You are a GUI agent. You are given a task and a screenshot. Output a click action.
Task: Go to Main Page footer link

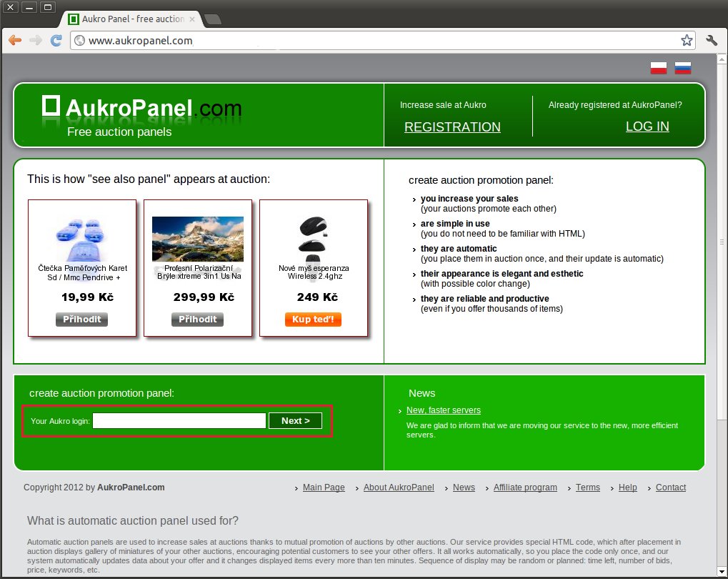coord(324,488)
